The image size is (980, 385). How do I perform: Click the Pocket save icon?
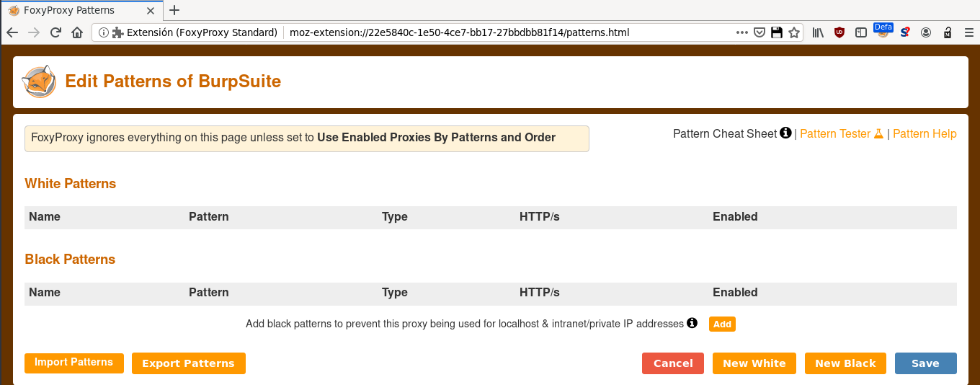coord(759,32)
